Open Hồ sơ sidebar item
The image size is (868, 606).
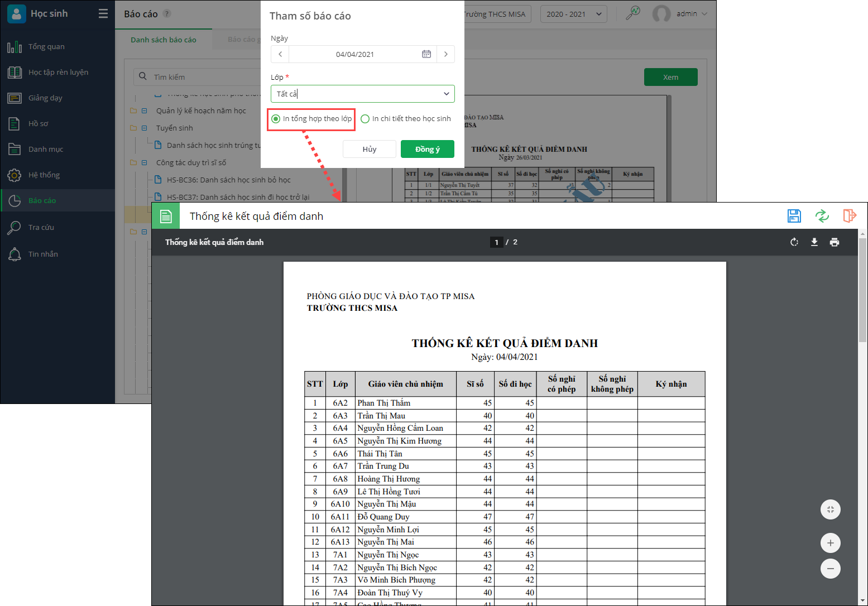57,124
